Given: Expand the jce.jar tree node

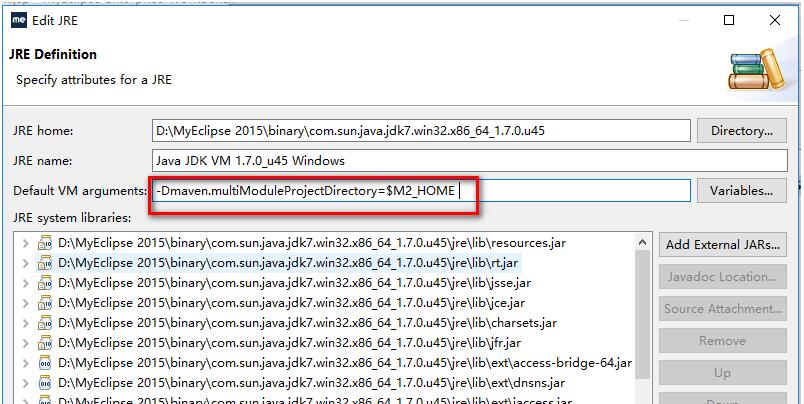Looking at the screenshot, I should click(x=26, y=303).
